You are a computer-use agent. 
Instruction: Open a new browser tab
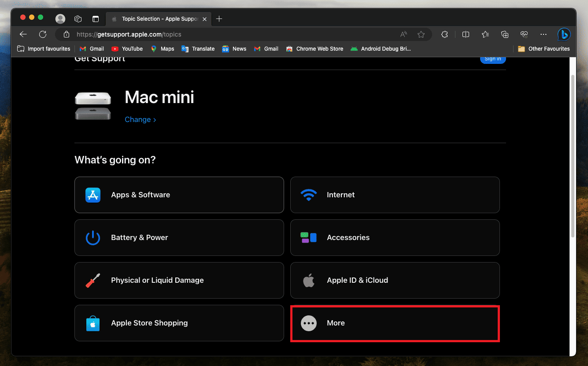[x=219, y=19]
